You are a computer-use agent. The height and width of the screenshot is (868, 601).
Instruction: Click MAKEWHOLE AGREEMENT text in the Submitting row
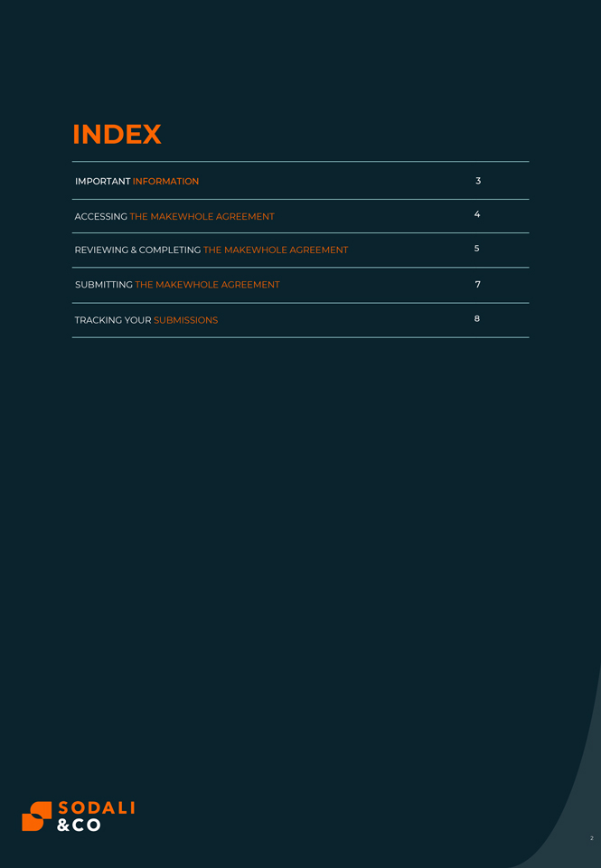tap(218, 285)
